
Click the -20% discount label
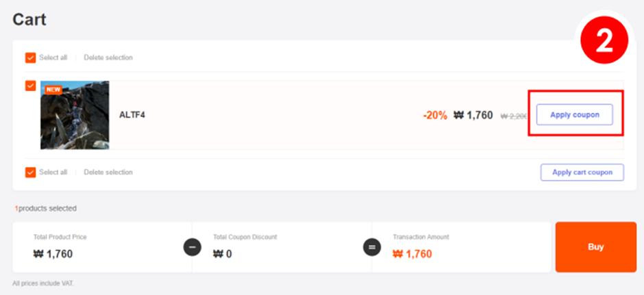(x=435, y=116)
